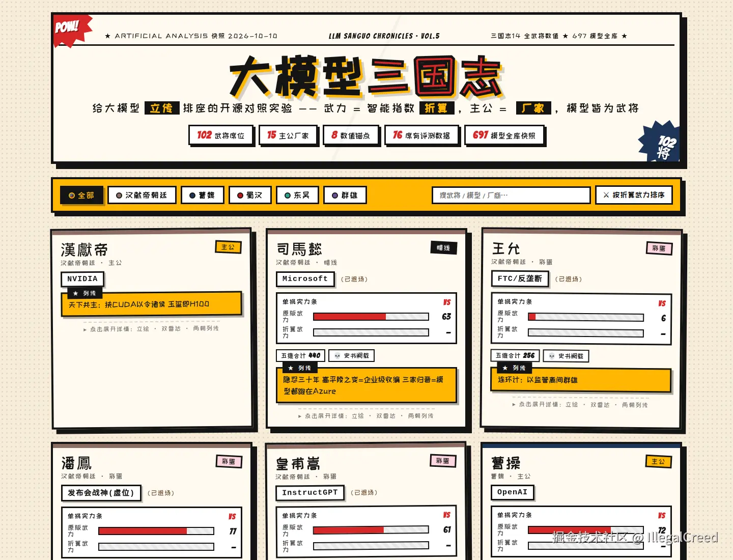Click the 8 数值锚点 stat badge

[351, 135]
